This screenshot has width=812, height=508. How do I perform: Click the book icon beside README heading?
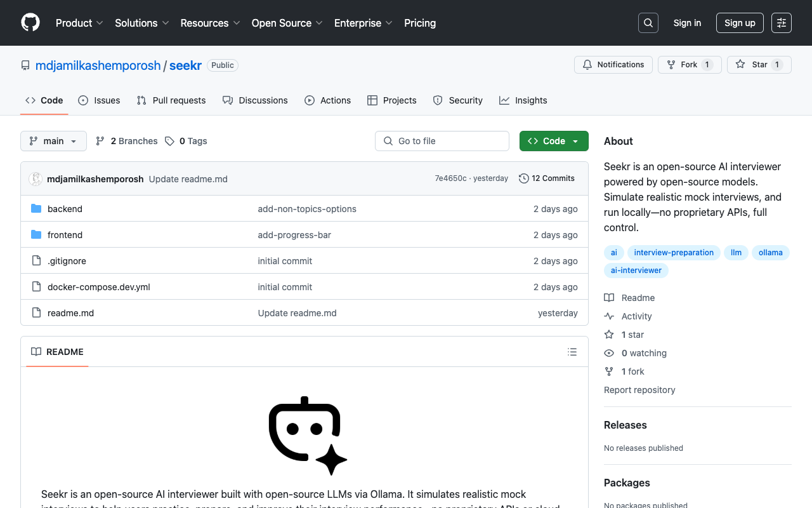(36, 352)
